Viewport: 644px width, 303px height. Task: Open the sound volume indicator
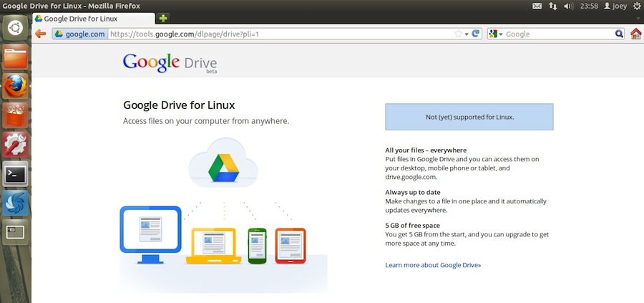pyautogui.click(x=568, y=6)
